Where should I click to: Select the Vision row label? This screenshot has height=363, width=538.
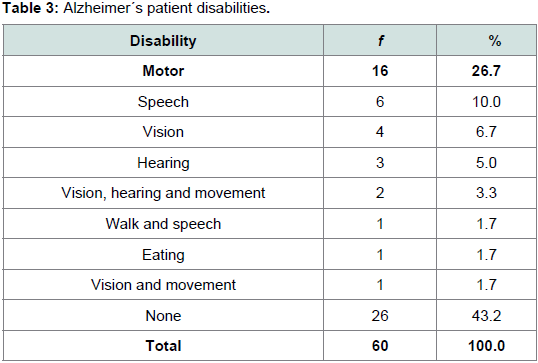163,132
